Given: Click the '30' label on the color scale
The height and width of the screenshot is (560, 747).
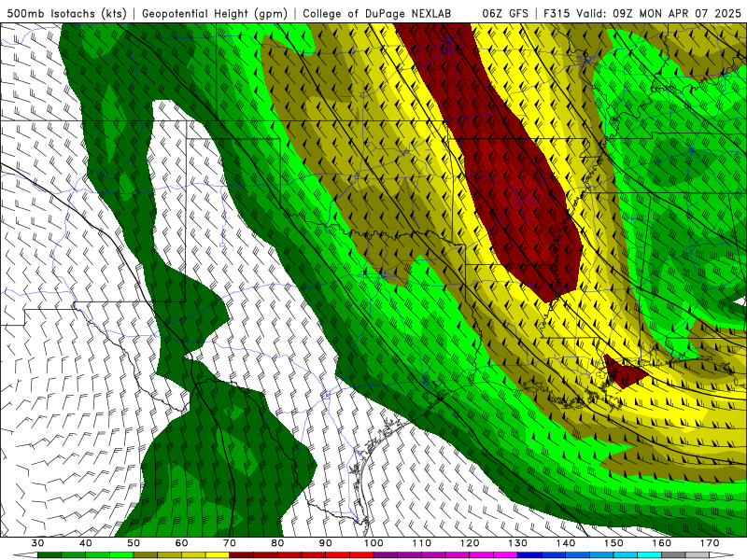Looking at the screenshot, I should (37, 543).
